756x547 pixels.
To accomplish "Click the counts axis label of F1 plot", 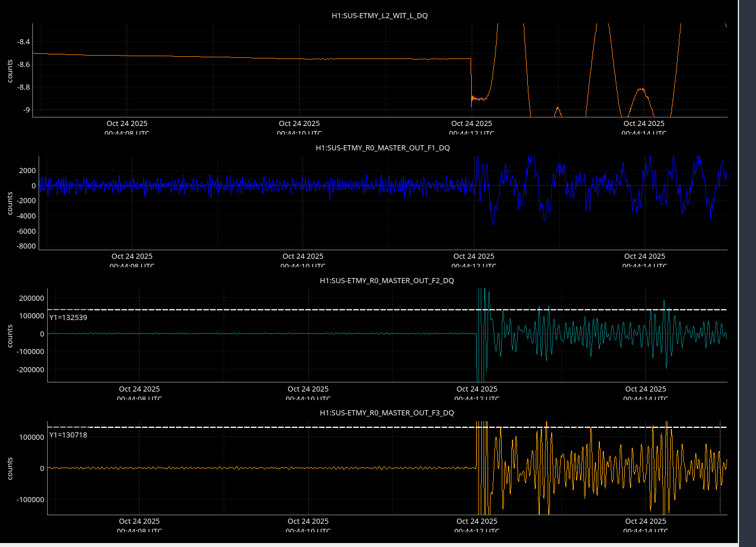I will pos(10,203).
